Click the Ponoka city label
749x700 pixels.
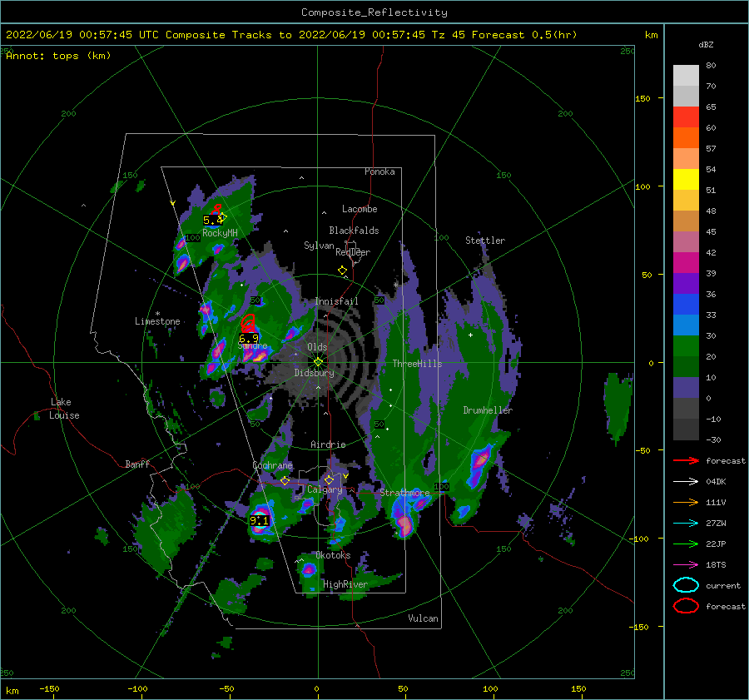coord(379,171)
